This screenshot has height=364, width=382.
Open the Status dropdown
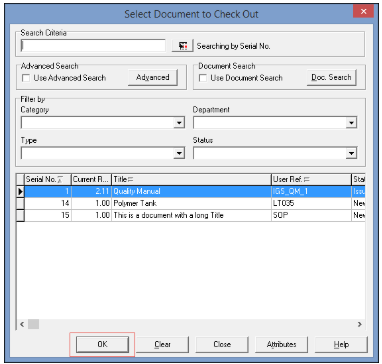pyautogui.click(x=352, y=153)
